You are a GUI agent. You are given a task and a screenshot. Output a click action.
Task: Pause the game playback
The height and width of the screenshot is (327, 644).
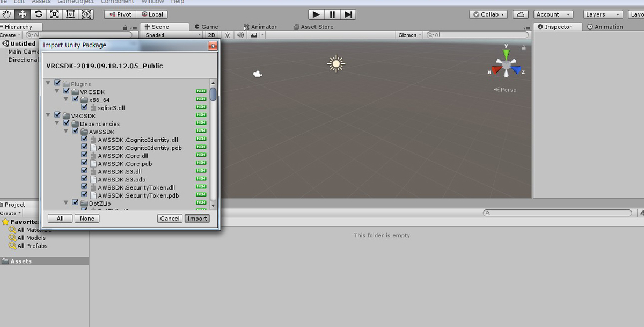[x=332, y=14]
